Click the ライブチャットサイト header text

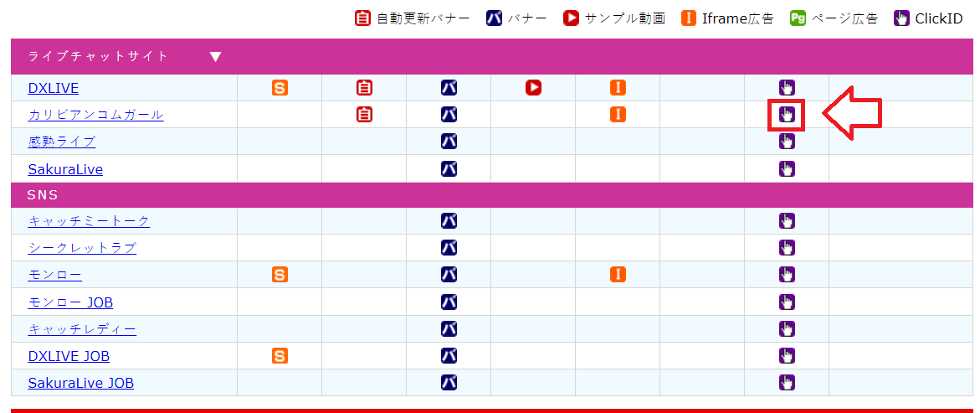pyautogui.click(x=98, y=56)
